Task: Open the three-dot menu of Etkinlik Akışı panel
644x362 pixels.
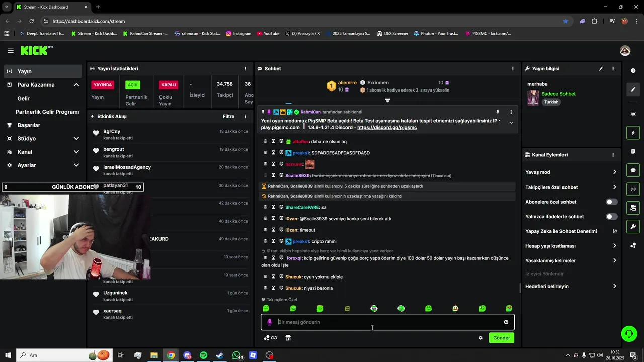Action: pyautogui.click(x=245, y=116)
